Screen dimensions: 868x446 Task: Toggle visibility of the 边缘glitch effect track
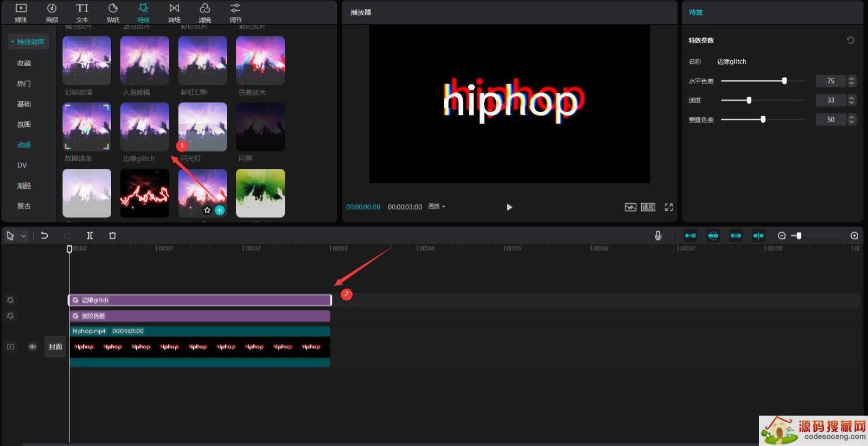(x=10, y=300)
